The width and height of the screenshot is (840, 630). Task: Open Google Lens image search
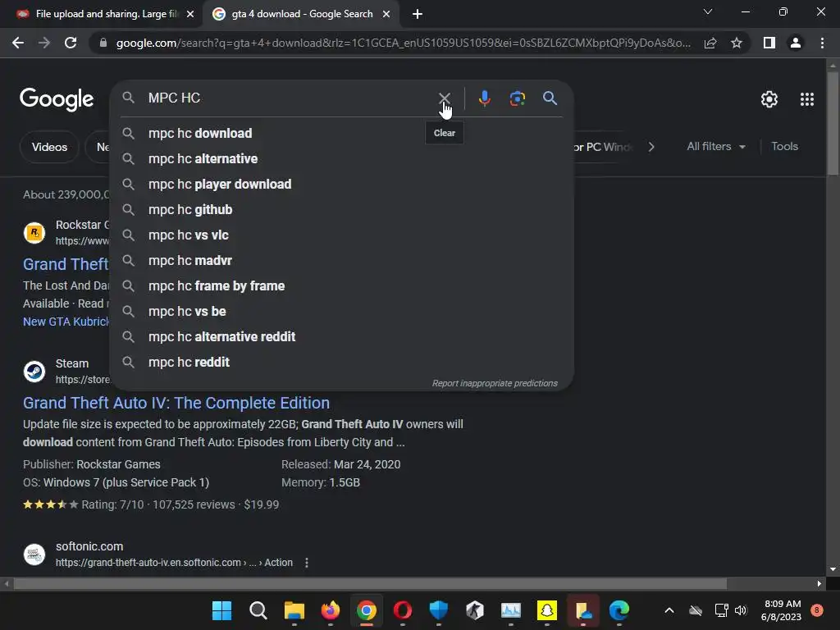517,98
